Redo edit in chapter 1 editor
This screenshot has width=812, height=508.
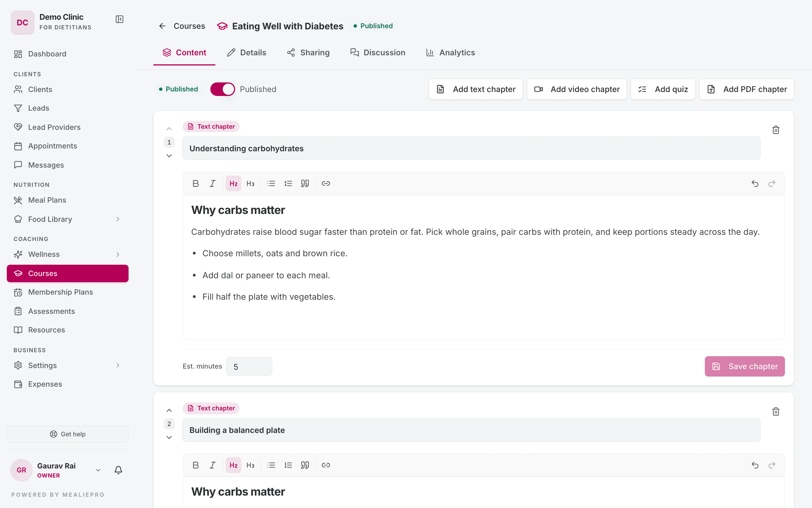pyautogui.click(x=772, y=183)
